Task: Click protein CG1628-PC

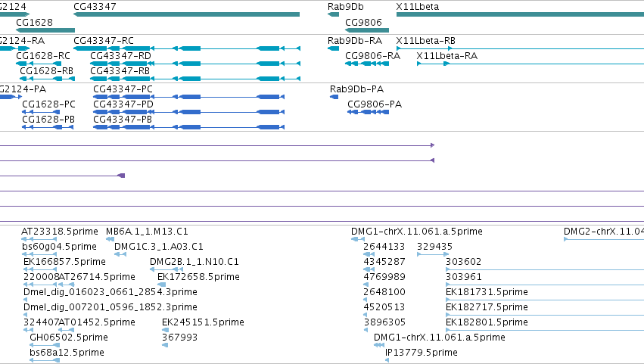Action: [41, 112]
